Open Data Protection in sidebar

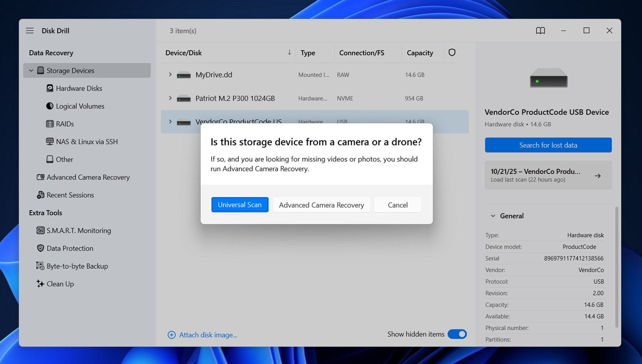(70, 248)
